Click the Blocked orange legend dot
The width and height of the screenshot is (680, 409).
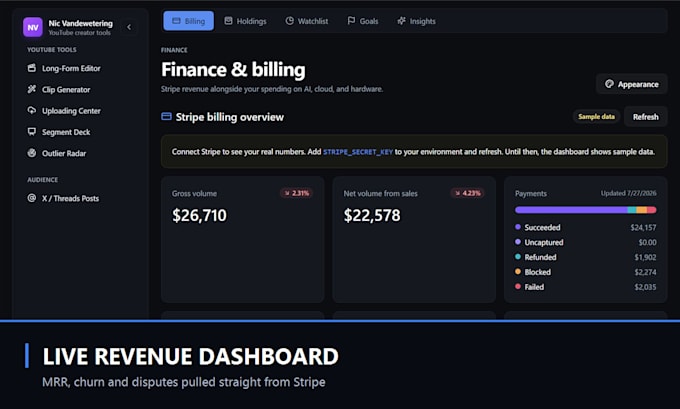(x=517, y=272)
